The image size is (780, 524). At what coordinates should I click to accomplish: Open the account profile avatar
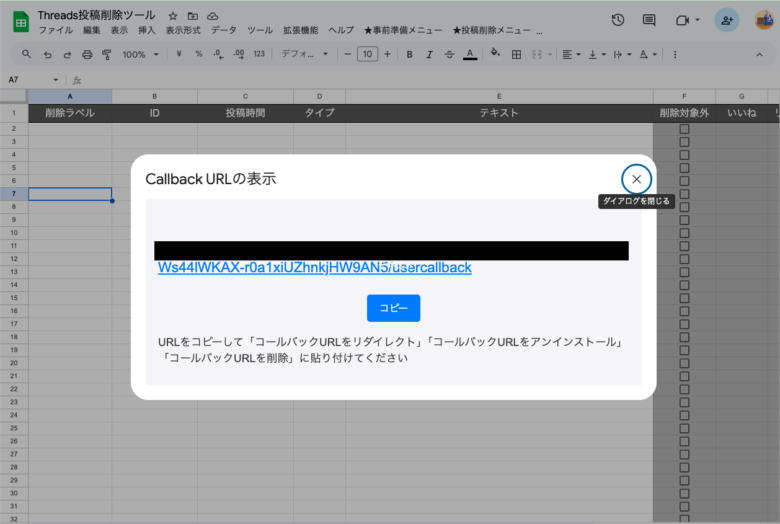pos(765,20)
